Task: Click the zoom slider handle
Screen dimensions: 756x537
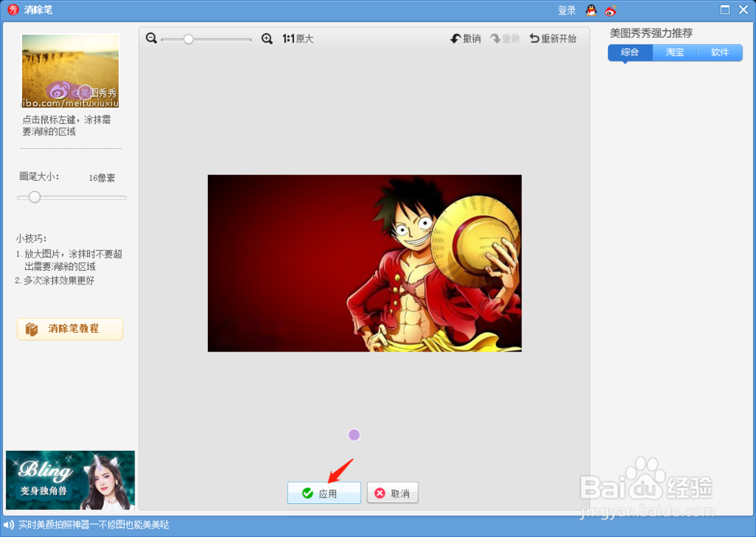Action: tap(188, 39)
